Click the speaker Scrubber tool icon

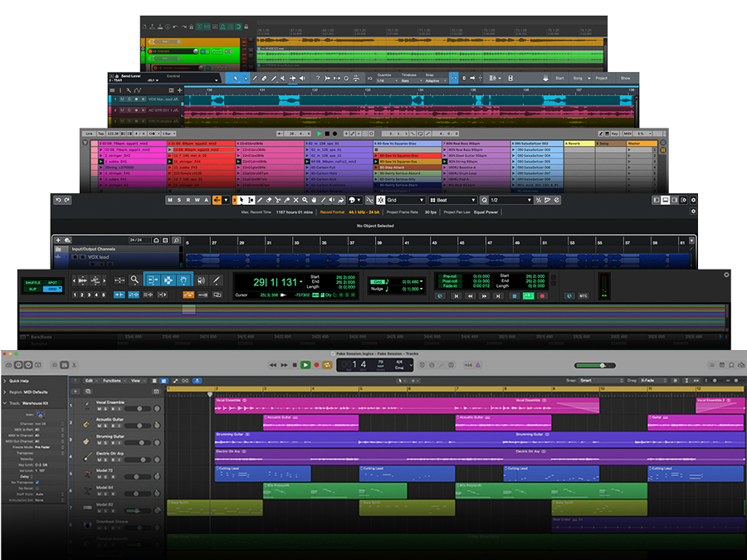tap(201, 280)
